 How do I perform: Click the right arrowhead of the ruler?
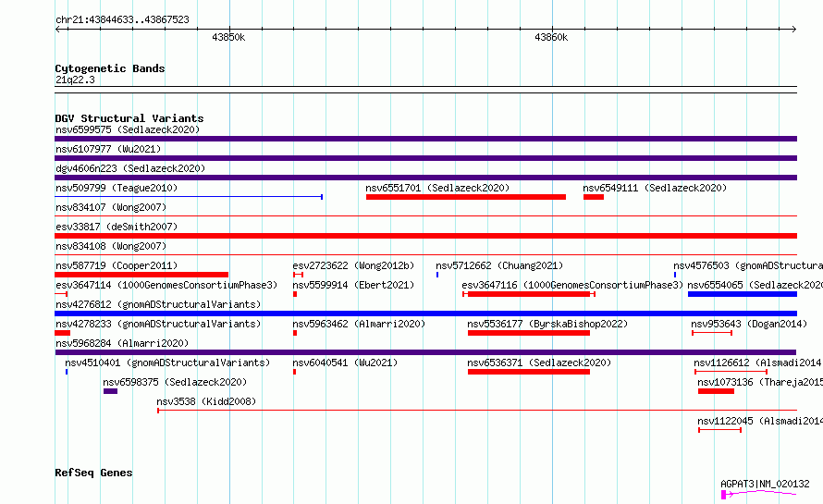[794, 29]
